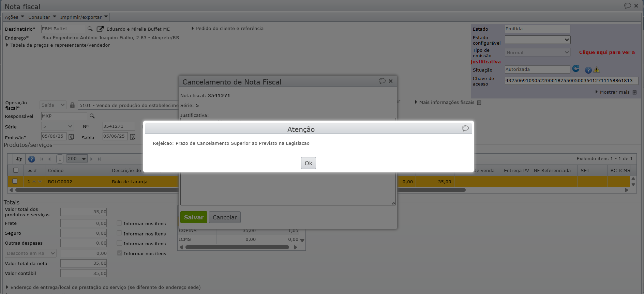Viewport: 644px width, 294px height.
Task: Click the note icon next to Mostrar mais
Action: [x=634, y=92]
